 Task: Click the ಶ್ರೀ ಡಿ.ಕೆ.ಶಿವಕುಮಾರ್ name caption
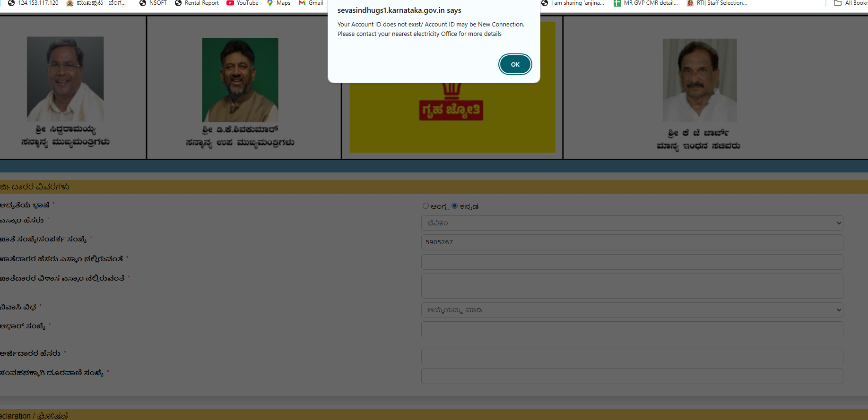240,129
